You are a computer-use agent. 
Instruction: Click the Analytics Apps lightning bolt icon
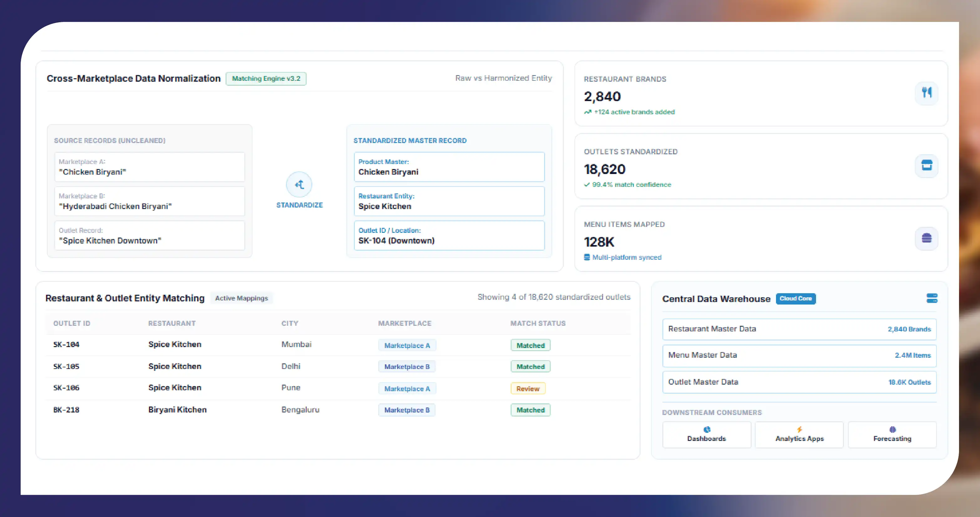pyautogui.click(x=799, y=429)
